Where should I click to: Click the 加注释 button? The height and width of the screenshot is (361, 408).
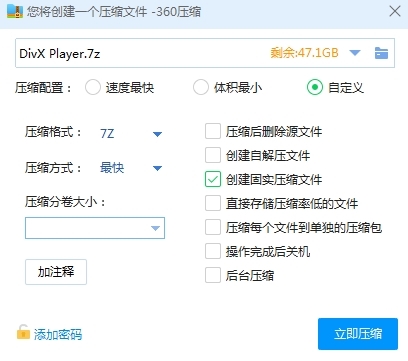[56, 272]
